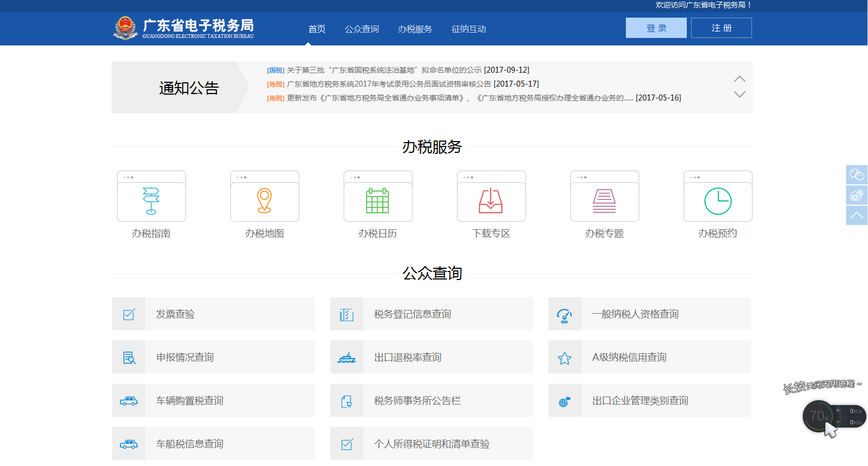Click the 出口退税率查询 ship icon
The width and height of the screenshot is (868, 466).
(x=347, y=358)
